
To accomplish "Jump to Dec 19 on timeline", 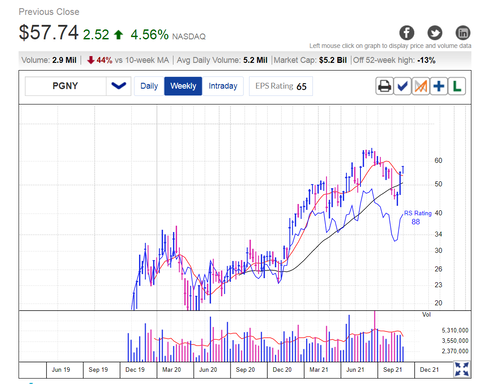I will tap(135, 370).
